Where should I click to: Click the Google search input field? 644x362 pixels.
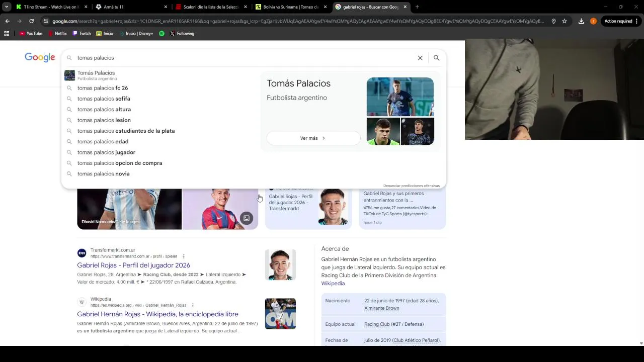pyautogui.click(x=245, y=58)
